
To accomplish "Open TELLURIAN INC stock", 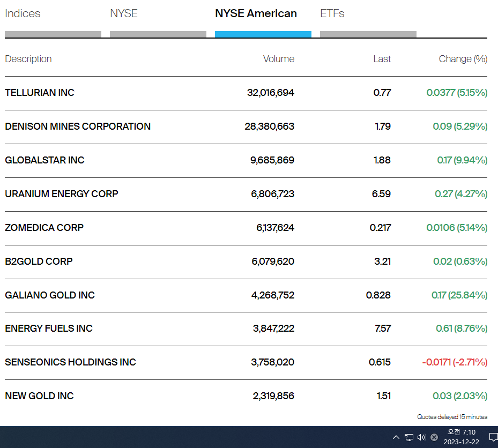I will (x=40, y=92).
